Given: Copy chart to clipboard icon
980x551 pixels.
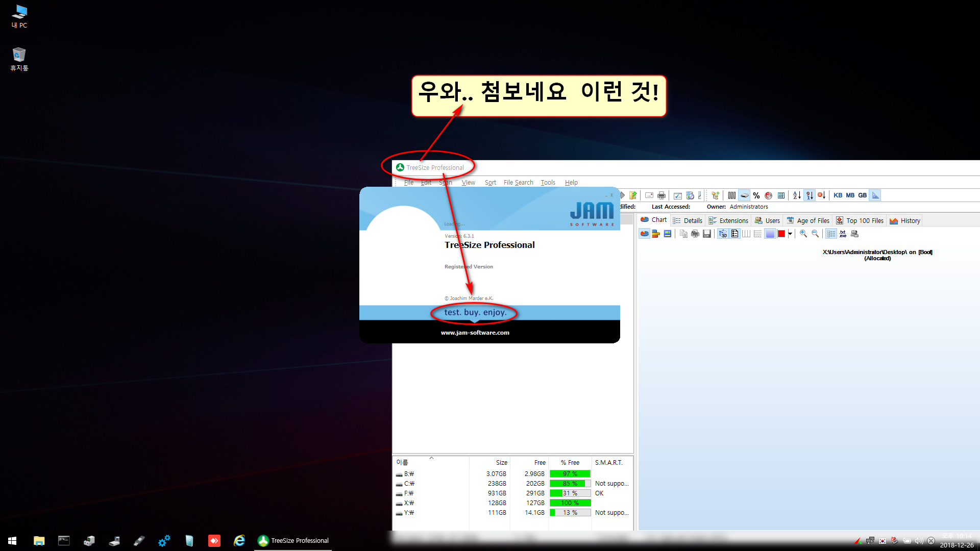Looking at the screenshot, I should 683,234.
